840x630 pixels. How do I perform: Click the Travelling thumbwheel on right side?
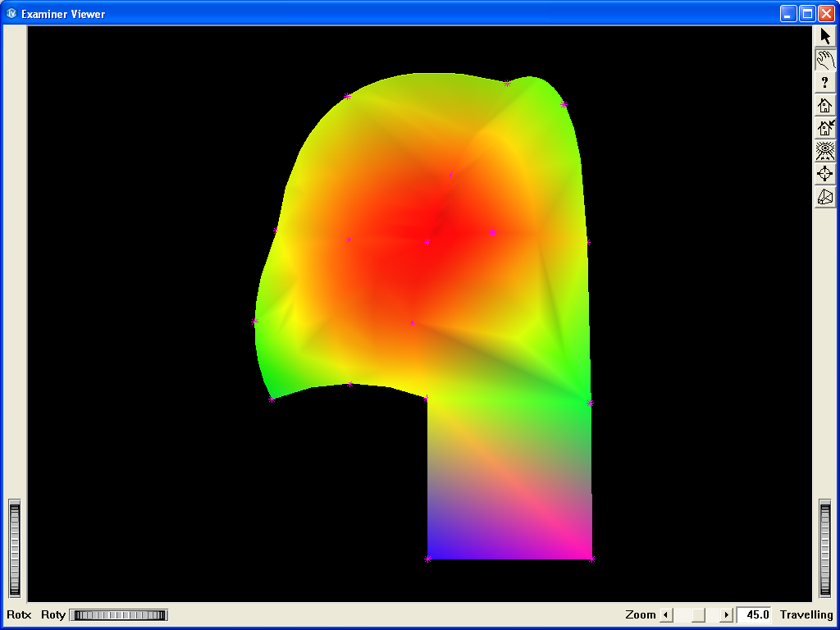tap(825, 549)
